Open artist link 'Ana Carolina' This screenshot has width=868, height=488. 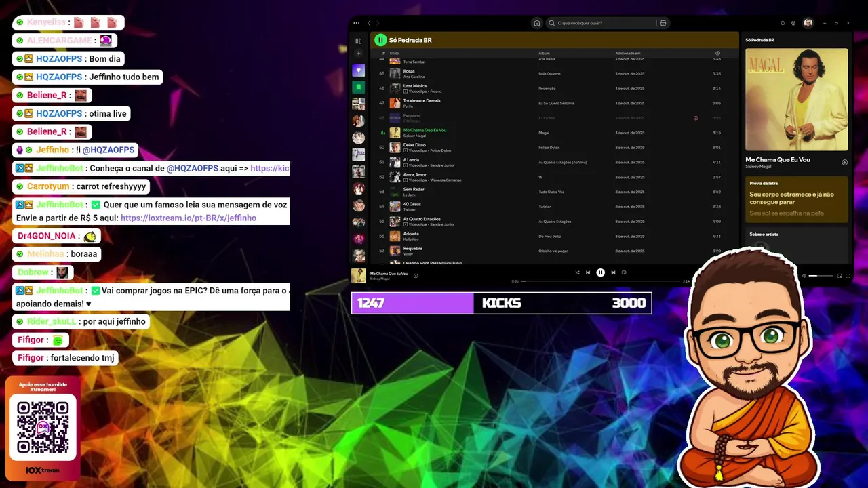click(414, 77)
